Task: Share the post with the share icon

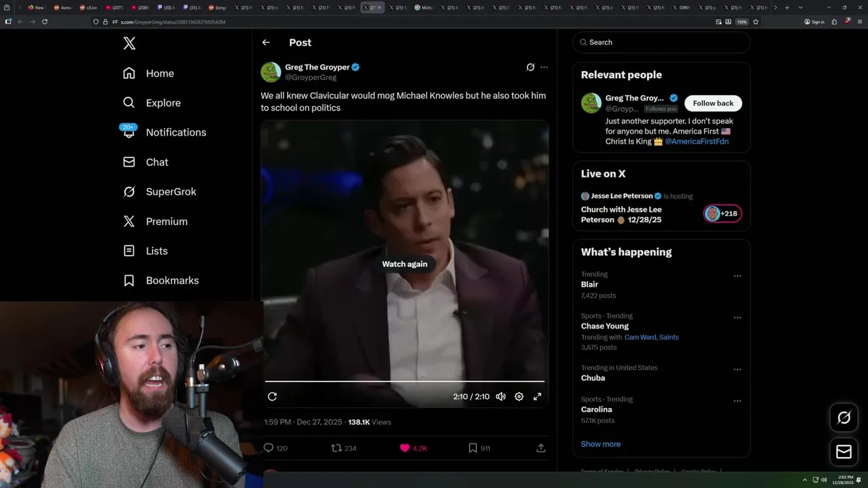Action: click(541, 448)
